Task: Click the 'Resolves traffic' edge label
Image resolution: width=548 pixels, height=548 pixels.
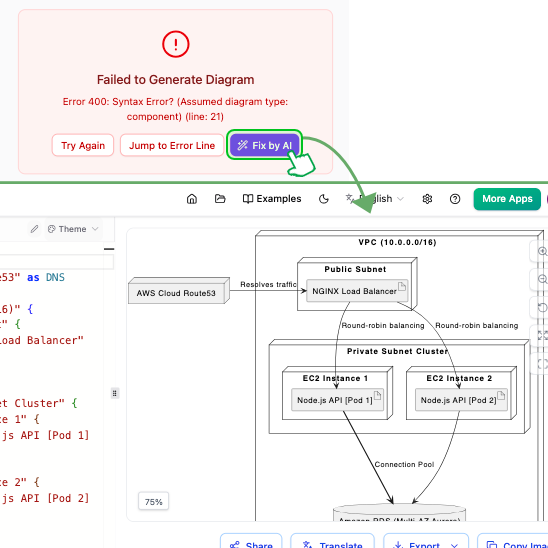Action: 268,284
